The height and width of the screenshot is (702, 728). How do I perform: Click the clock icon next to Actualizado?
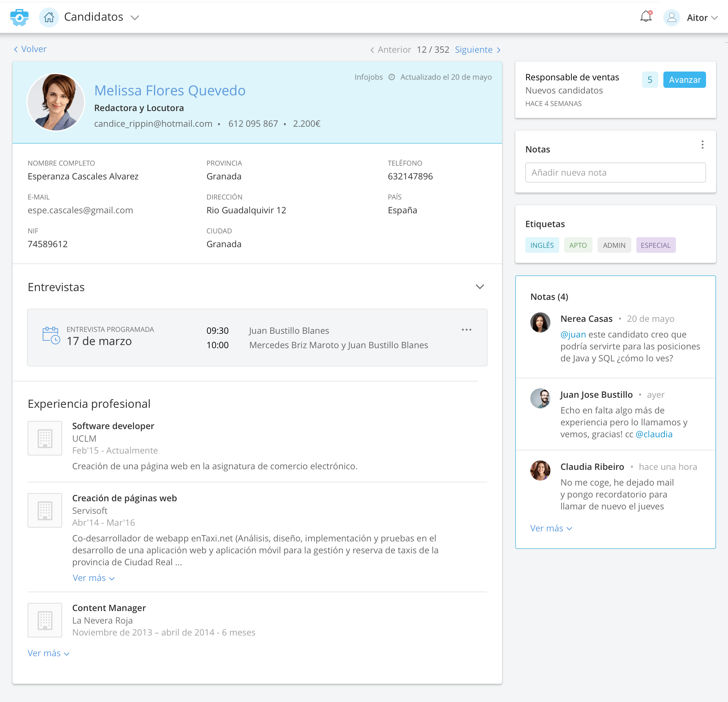392,77
